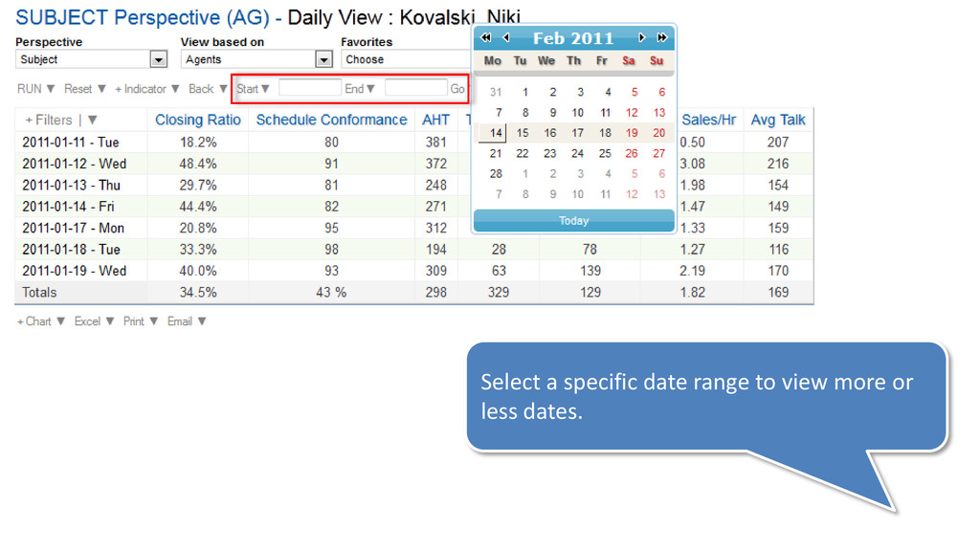This screenshot has width=980, height=551.
Task: Expand the Favorites Choose dropdown
Action: point(406,59)
